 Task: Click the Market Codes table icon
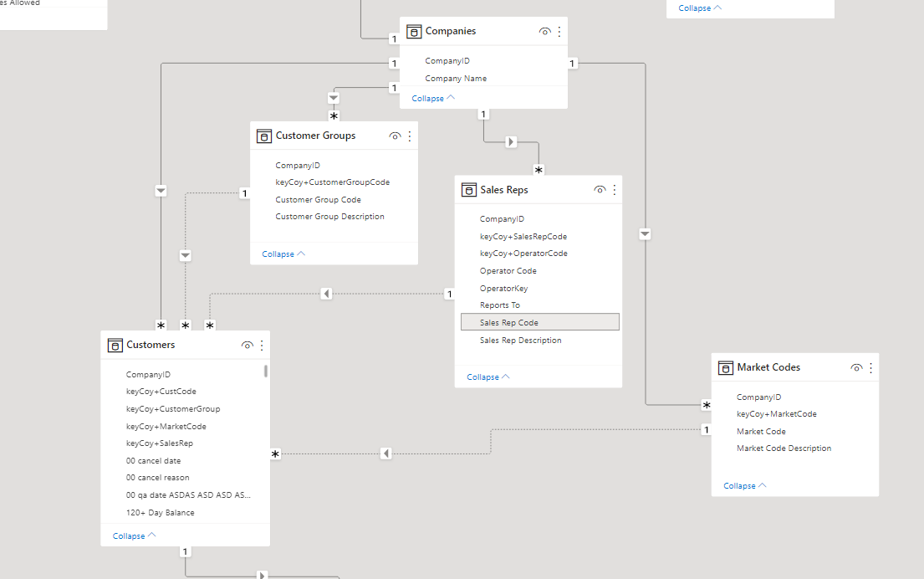[726, 367]
